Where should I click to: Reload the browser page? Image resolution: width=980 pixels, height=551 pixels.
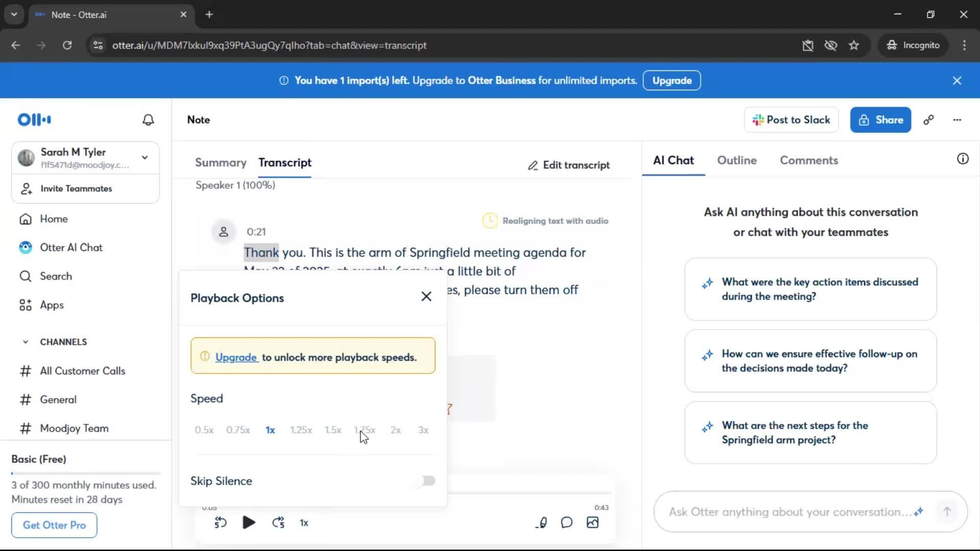tap(67, 45)
